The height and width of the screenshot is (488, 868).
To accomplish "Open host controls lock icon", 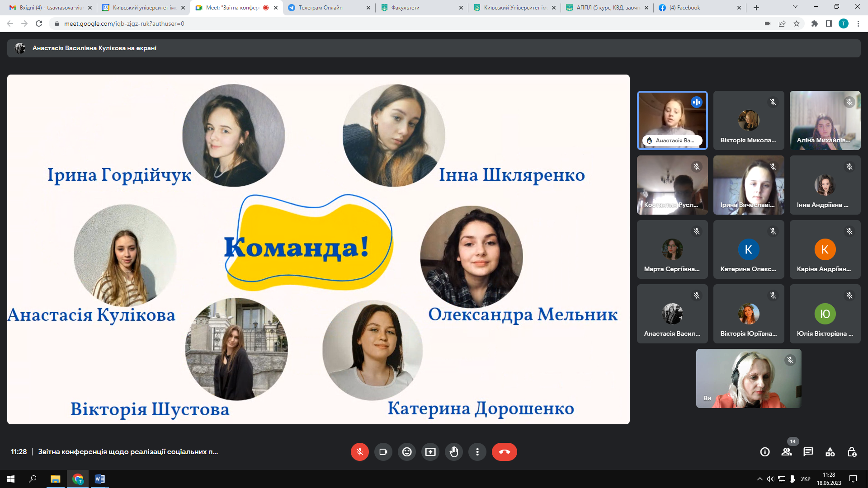I will coord(852,452).
